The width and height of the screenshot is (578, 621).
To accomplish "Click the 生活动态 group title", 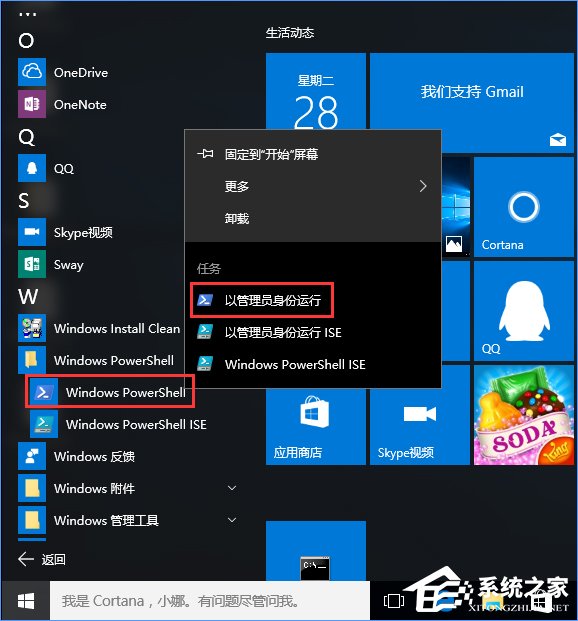I will 290,32.
